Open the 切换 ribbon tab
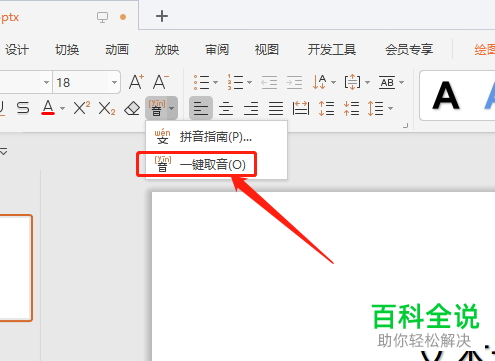The image size is (495, 361). click(x=67, y=50)
